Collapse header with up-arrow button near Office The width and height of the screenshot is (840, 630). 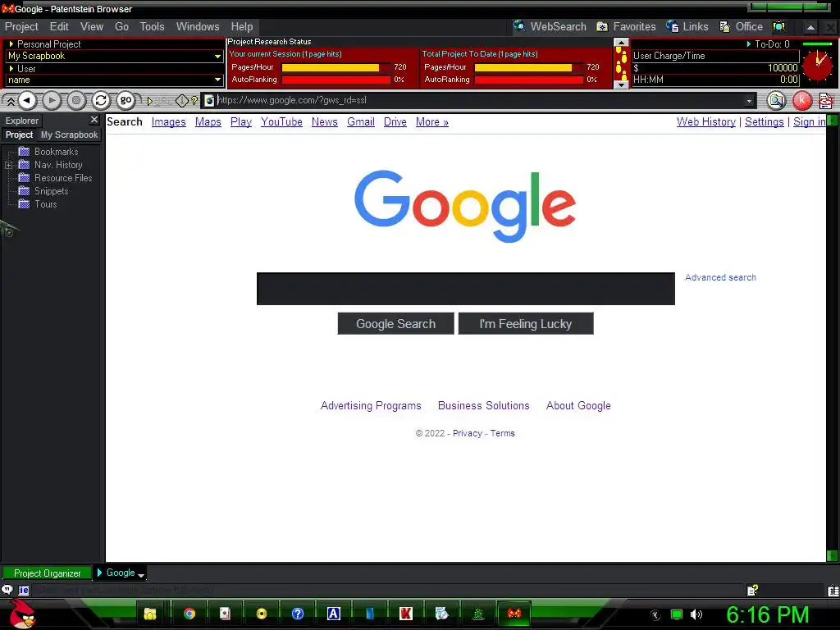(x=810, y=27)
